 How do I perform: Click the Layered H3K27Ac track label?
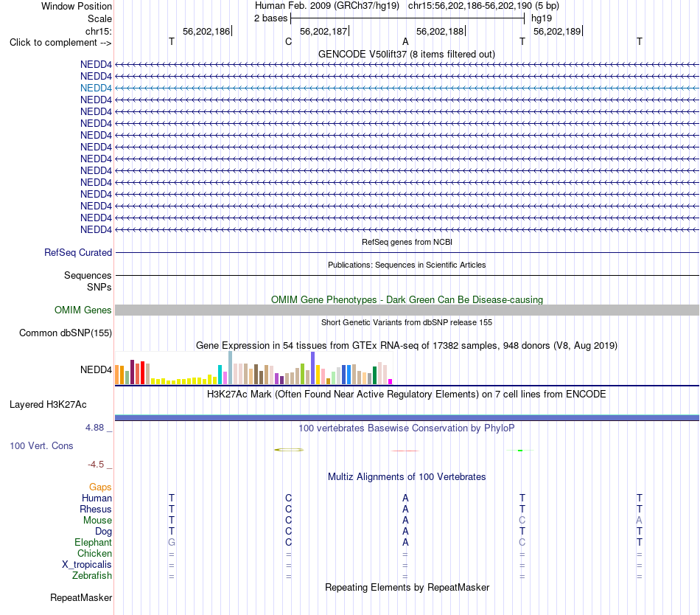[48, 405]
